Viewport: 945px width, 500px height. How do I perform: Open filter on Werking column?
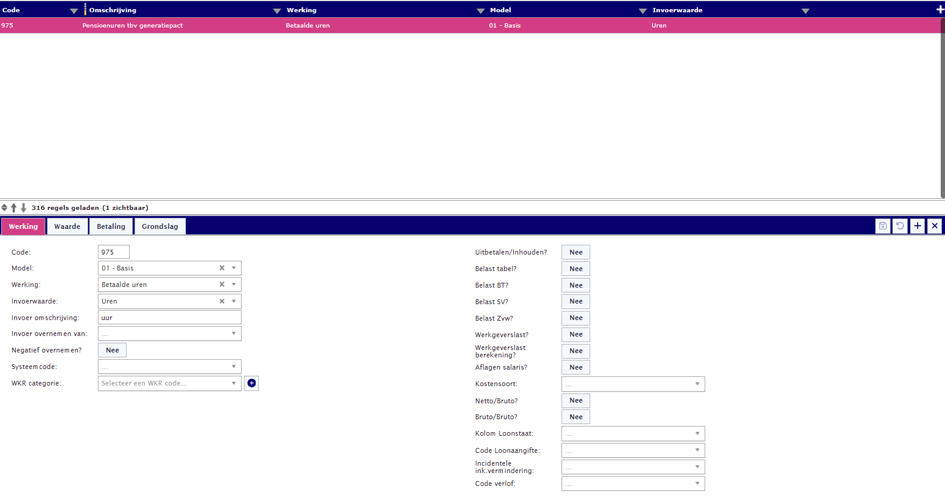click(480, 11)
